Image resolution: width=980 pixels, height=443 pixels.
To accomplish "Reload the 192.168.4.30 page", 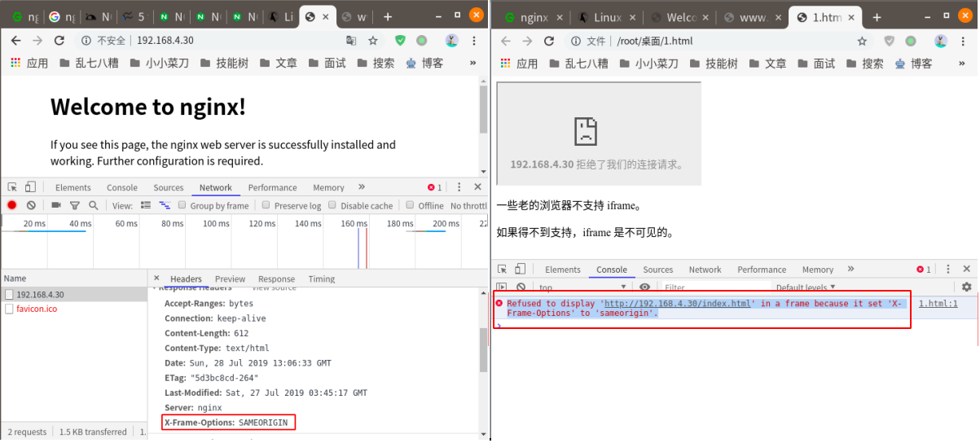I will point(59,41).
